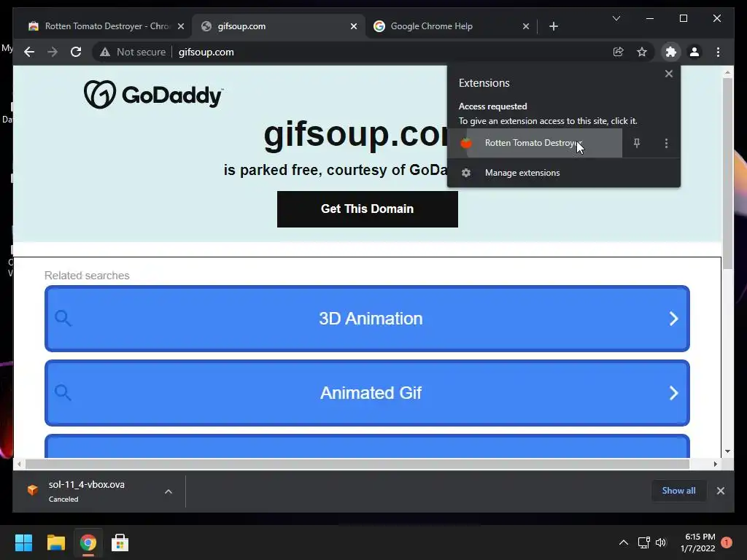Click the vertical page scrollbar

[727, 174]
